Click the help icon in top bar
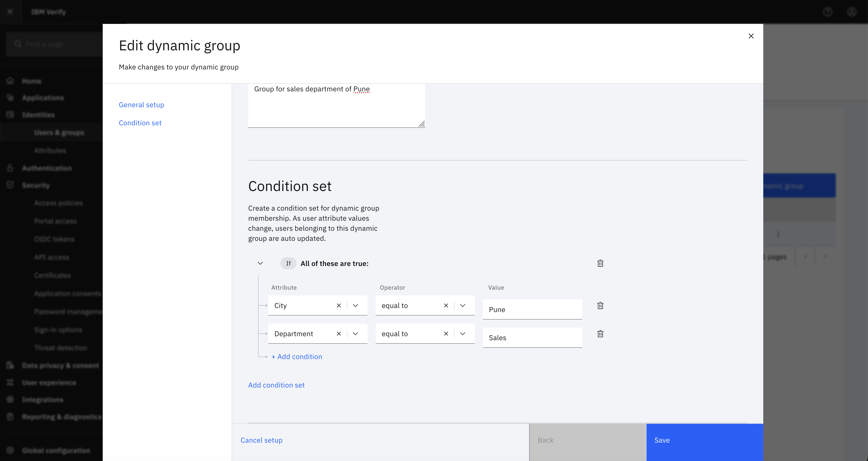Viewport: 868px width, 461px height. pos(827,12)
